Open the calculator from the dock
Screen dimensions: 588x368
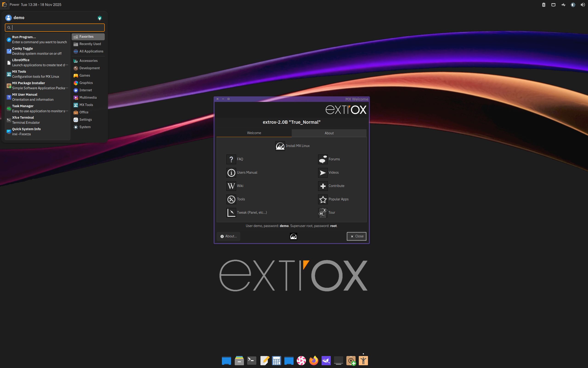click(x=276, y=360)
